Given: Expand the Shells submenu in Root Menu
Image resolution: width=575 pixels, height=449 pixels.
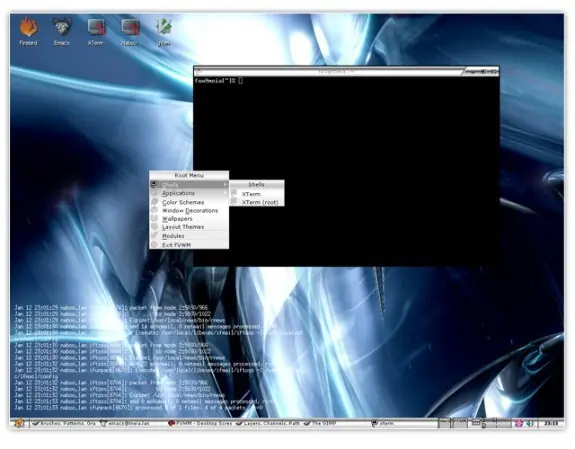Looking at the screenshot, I should [189, 185].
